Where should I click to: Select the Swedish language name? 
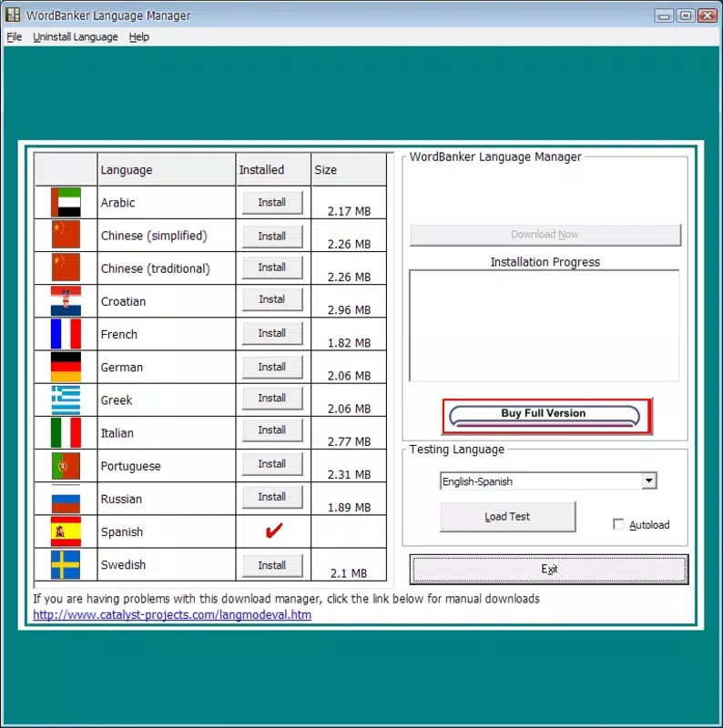click(x=123, y=565)
